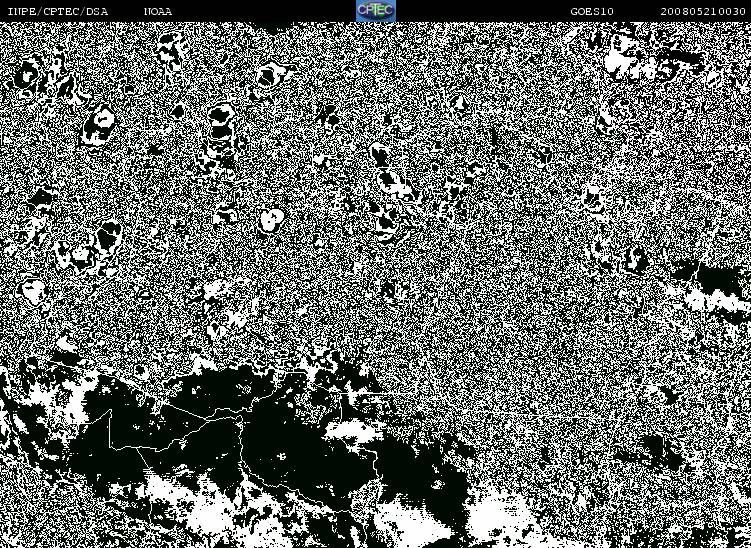Click the NOAA label in header
Image resolution: width=751 pixels, height=548 pixels.
158,11
